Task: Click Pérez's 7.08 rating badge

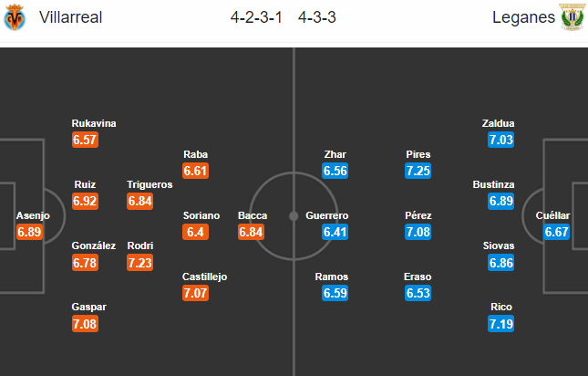Action: tap(418, 232)
